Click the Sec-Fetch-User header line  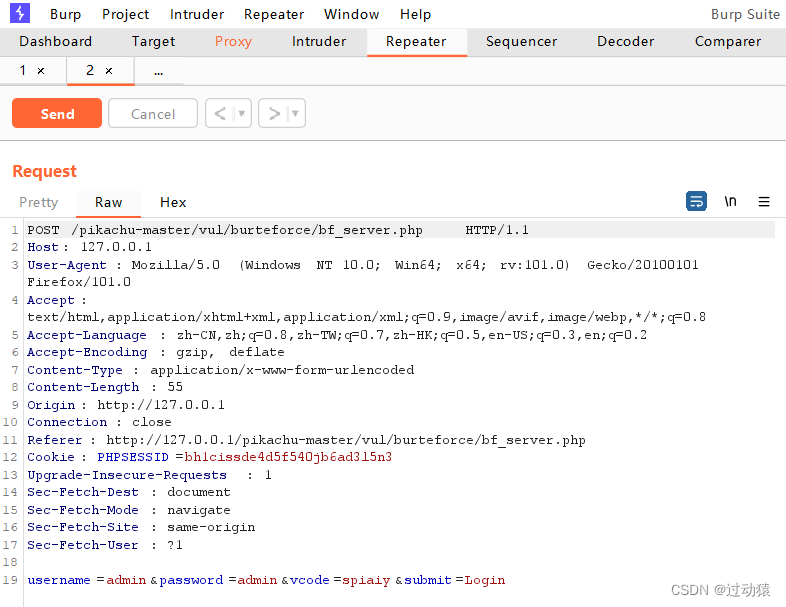tap(105, 545)
